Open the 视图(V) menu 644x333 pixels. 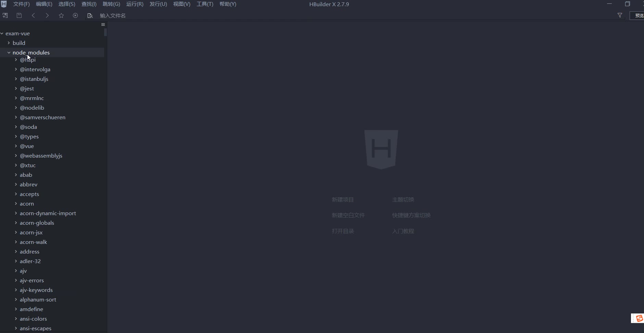pos(182,4)
